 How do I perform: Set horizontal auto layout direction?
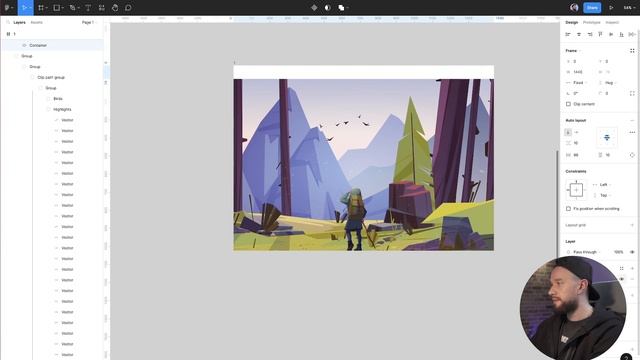tap(577, 132)
